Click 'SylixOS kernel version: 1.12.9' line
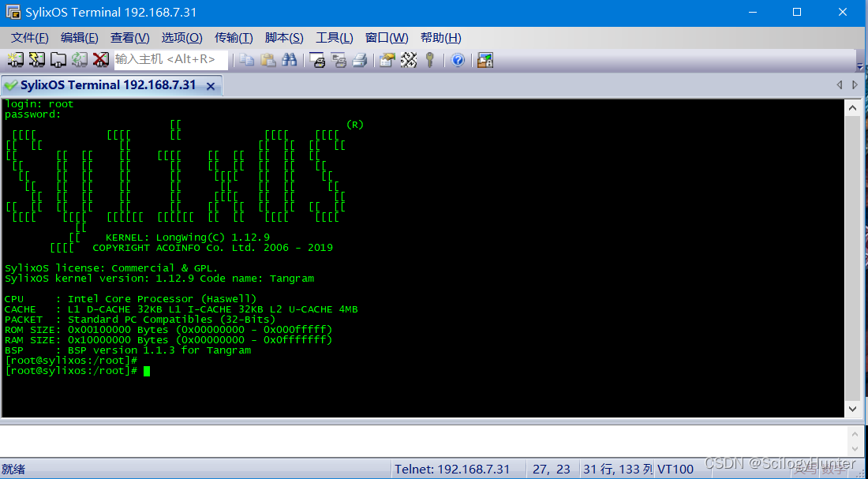This screenshot has width=868, height=479. click(x=159, y=279)
